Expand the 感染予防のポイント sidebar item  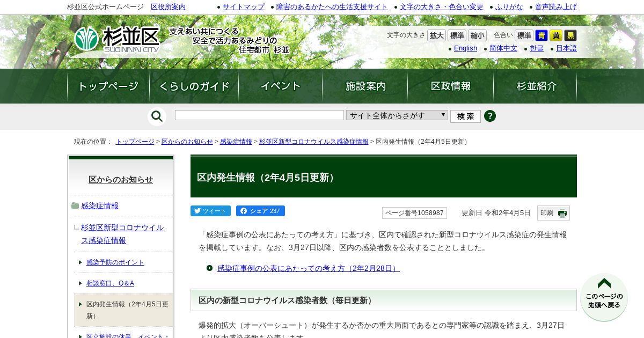[x=115, y=262]
